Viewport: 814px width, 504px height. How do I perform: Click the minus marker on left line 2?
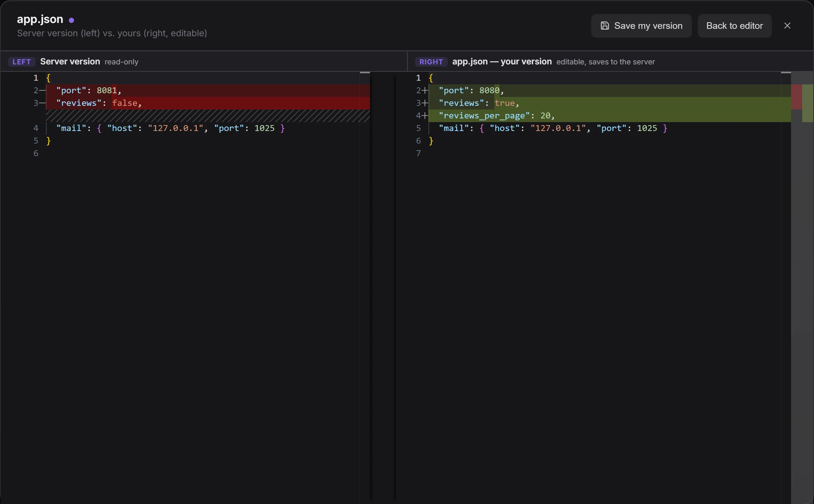click(x=42, y=91)
